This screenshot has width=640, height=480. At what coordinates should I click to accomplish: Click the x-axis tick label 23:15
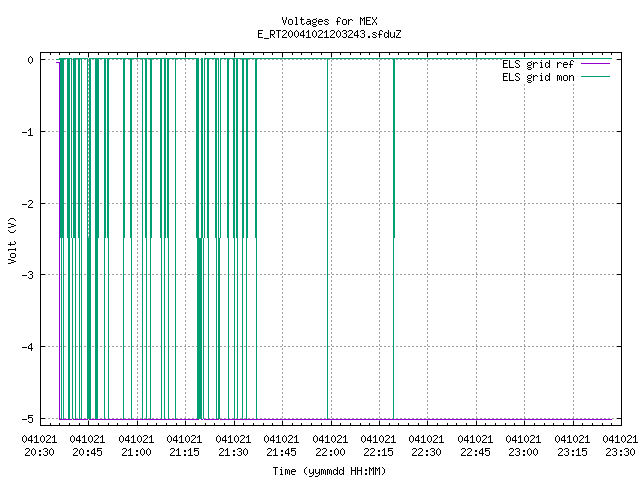(572, 452)
